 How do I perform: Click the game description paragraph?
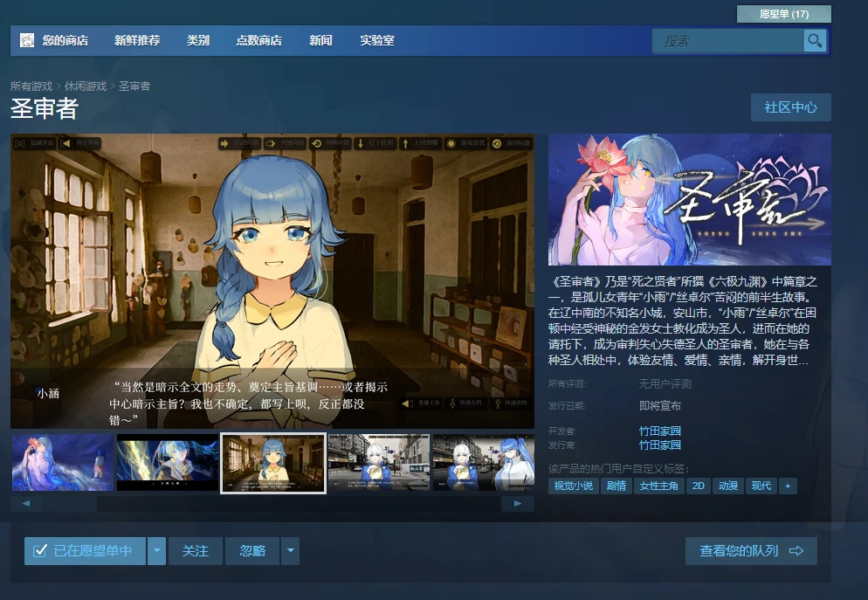pos(683,321)
